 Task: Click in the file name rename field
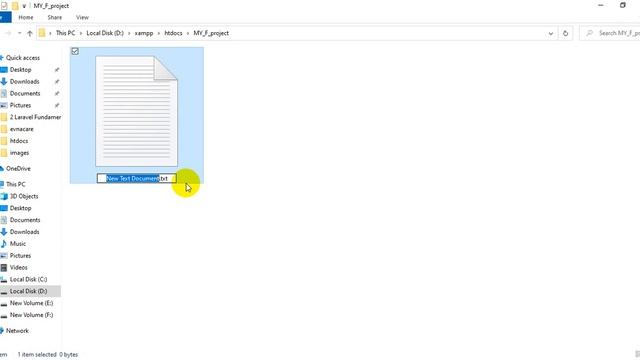[137, 178]
